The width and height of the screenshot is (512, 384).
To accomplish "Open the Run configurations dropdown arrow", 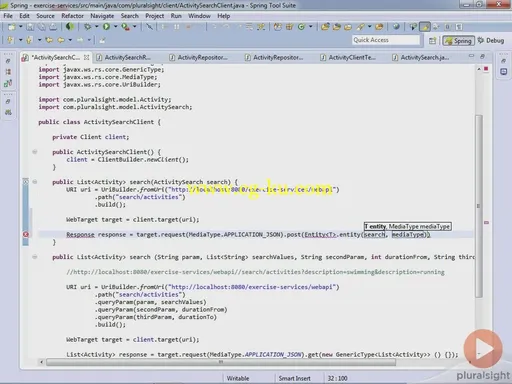I will 115,27.
